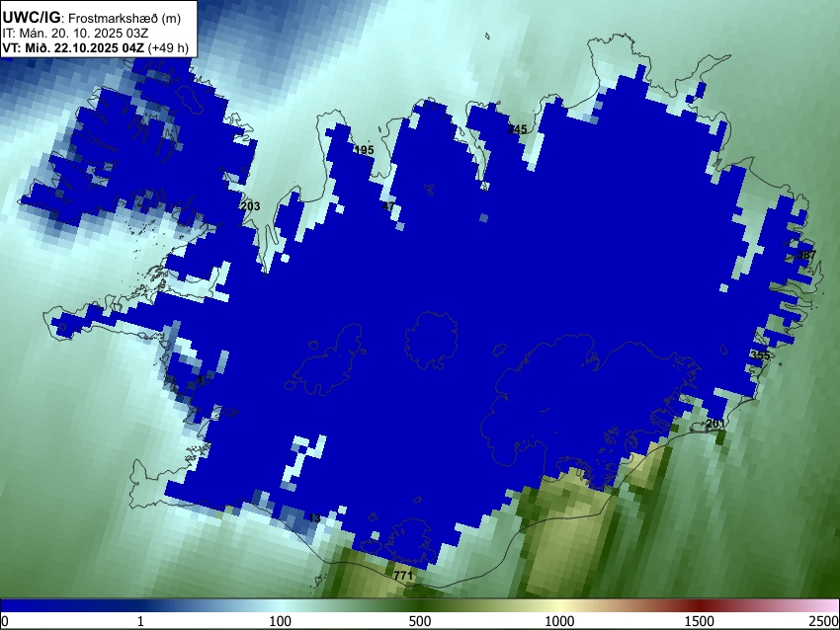Click the 0 mark on the color scale

[x=5, y=621]
